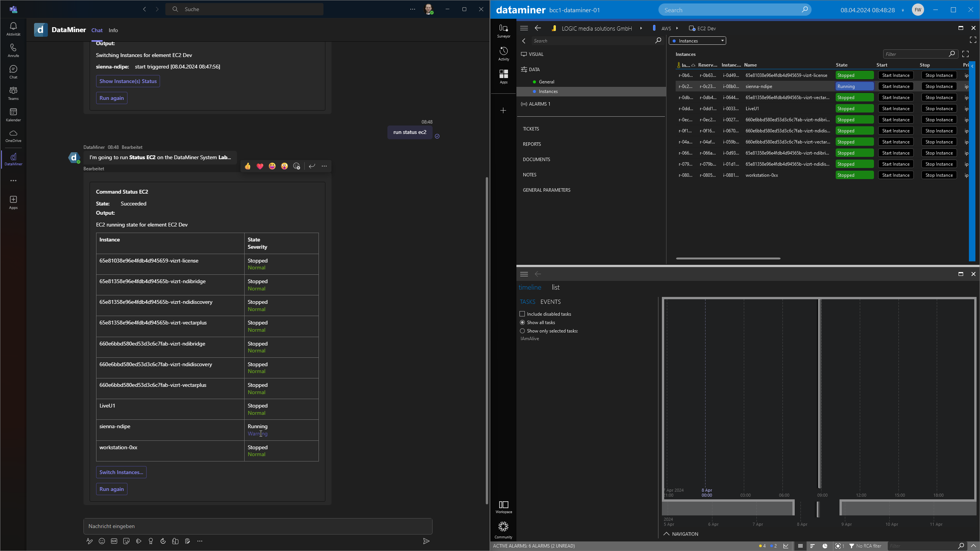Switch to the EVENTS tab

[550, 302]
